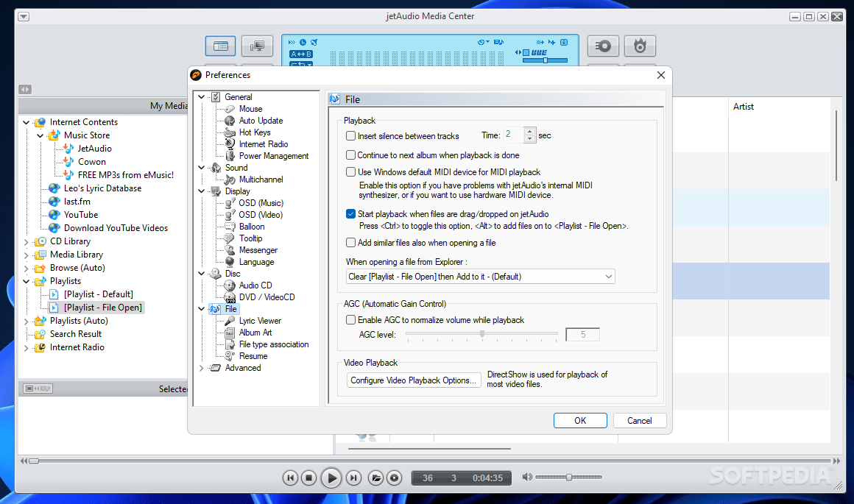The height and width of the screenshot is (504, 854).
Task: Open YouTube under Internet Contents
Action: coord(80,215)
